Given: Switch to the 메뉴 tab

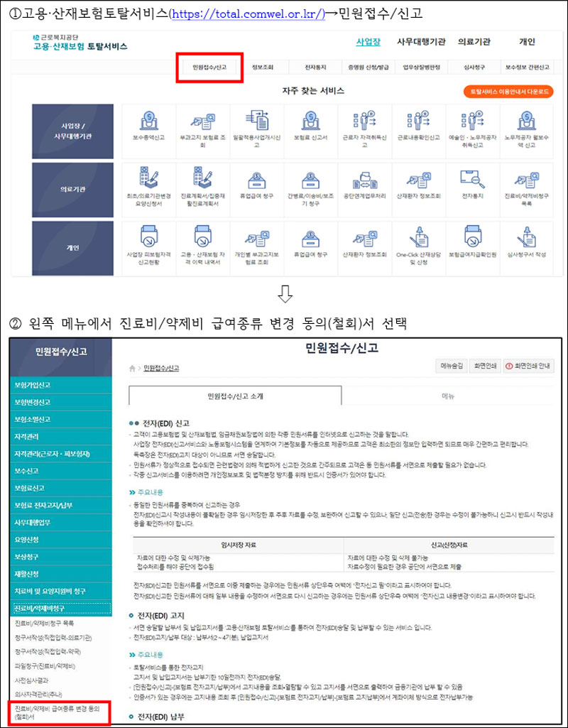Looking at the screenshot, I should pos(448,396).
